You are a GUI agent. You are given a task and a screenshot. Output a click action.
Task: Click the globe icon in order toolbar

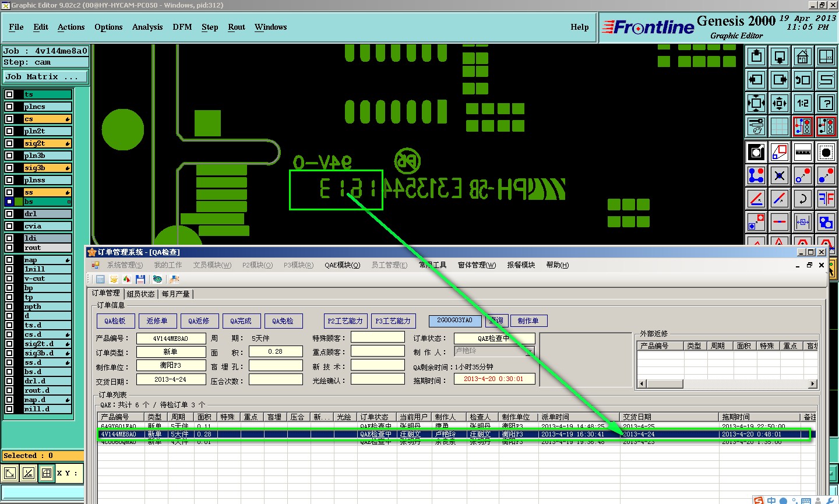click(x=157, y=280)
